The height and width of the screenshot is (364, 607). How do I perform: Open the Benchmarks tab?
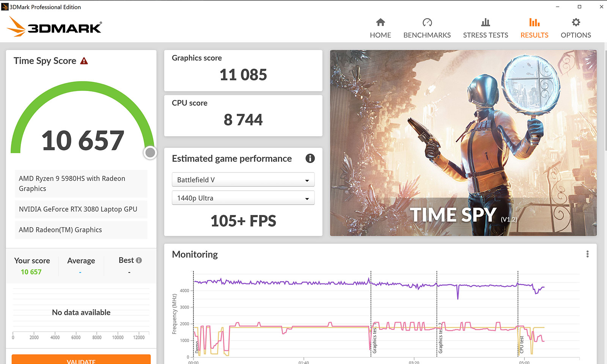(427, 28)
